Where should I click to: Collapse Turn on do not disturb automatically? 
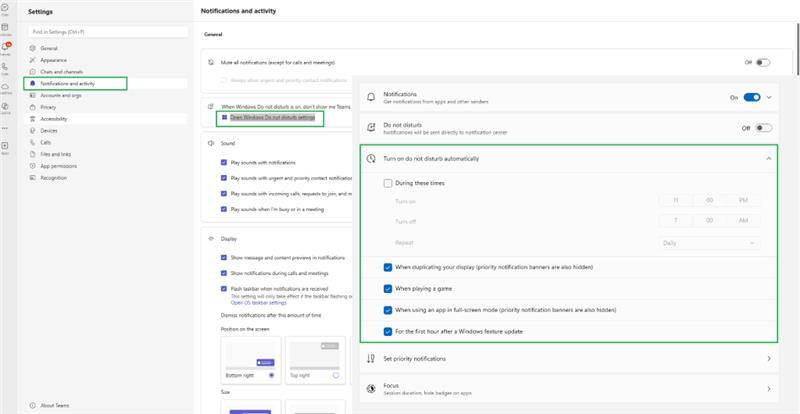click(769, 159)
